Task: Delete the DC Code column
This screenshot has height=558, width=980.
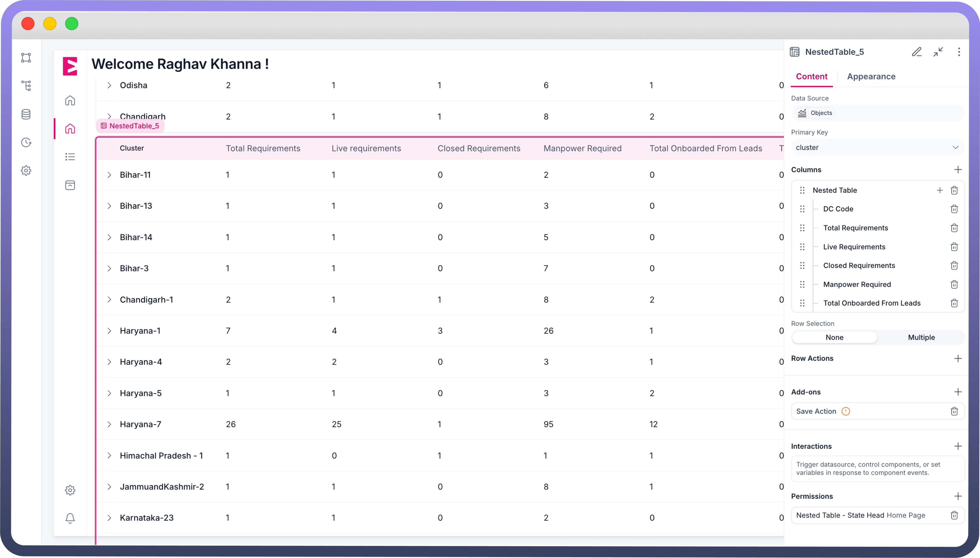Action: pos(954,209)
